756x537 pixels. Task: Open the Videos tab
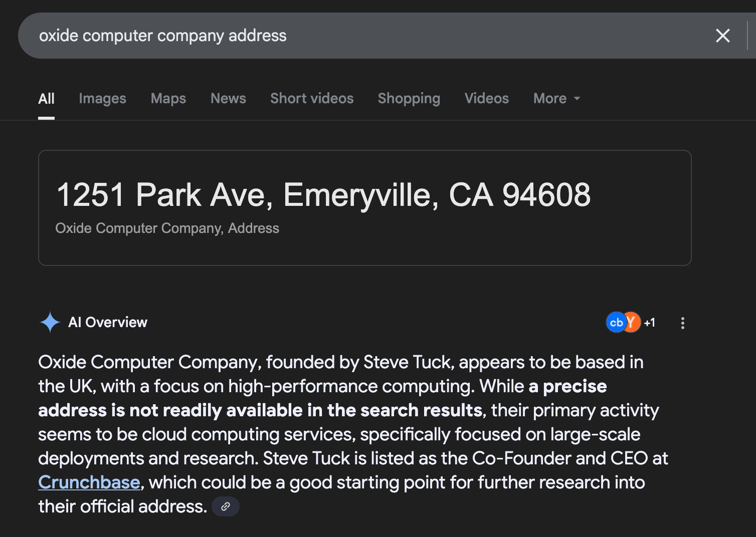(x=486, y=99)
